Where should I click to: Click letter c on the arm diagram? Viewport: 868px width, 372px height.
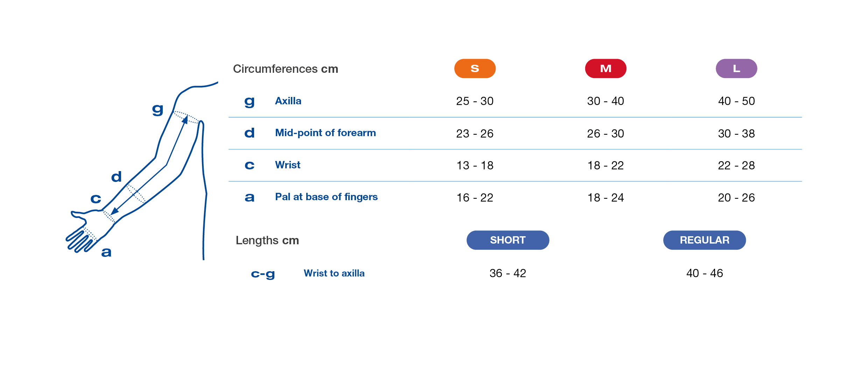[x=96, y=199]
